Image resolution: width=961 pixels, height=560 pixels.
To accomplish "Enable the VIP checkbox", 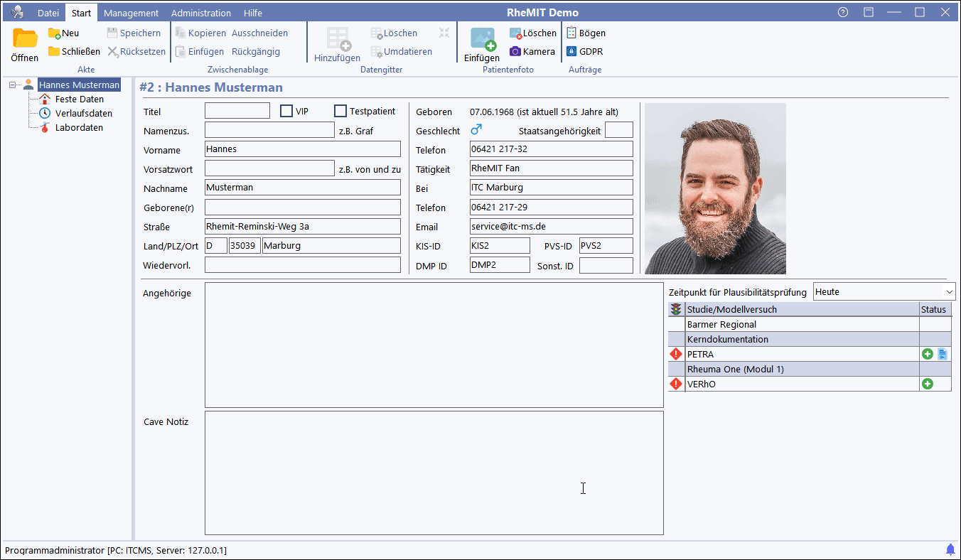I will pos(286,111).
